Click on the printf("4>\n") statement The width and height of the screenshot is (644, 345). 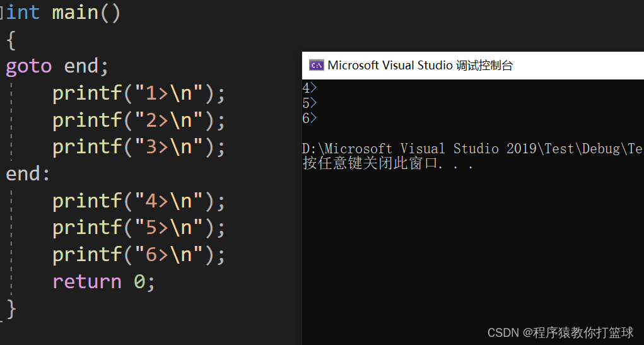click(138, 201)
